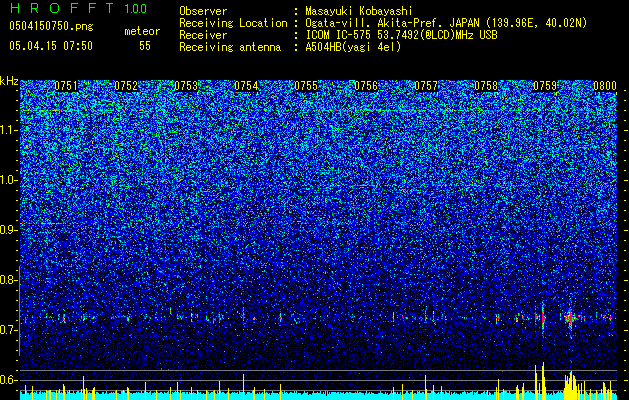
Task: Click the 0752 time marker
Action: click(126, 86)
